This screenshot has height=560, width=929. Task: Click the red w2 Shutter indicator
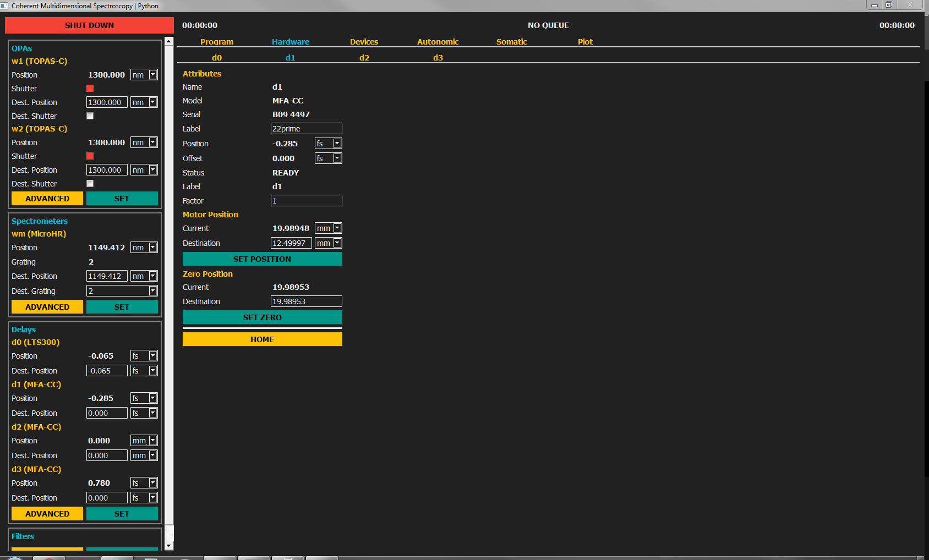(90, 156)
